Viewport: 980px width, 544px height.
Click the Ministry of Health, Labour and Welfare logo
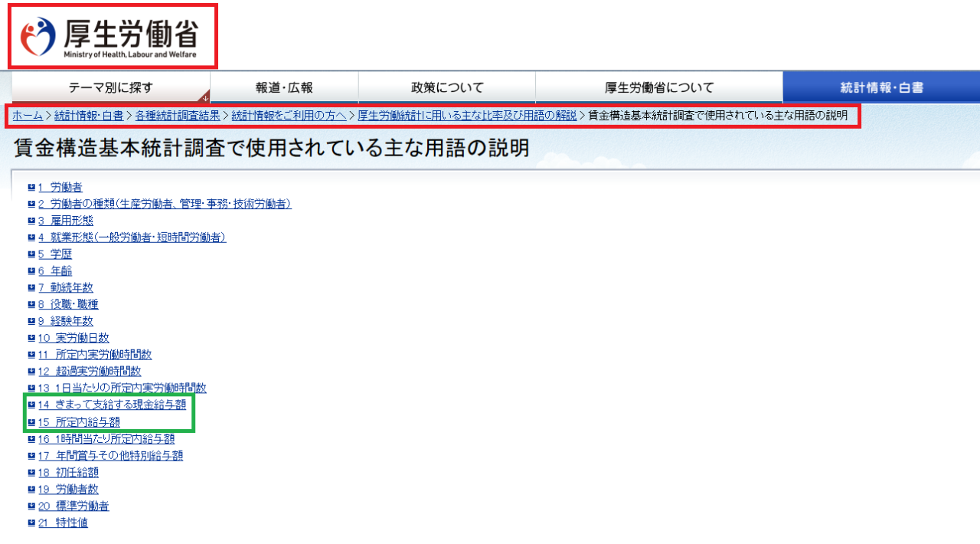click(112, 36)
